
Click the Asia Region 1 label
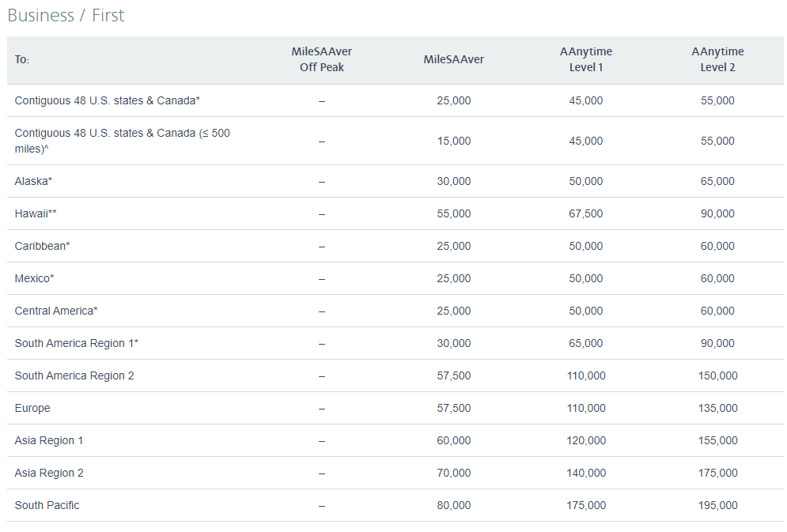pyautogui.click(x=49, y=440)
